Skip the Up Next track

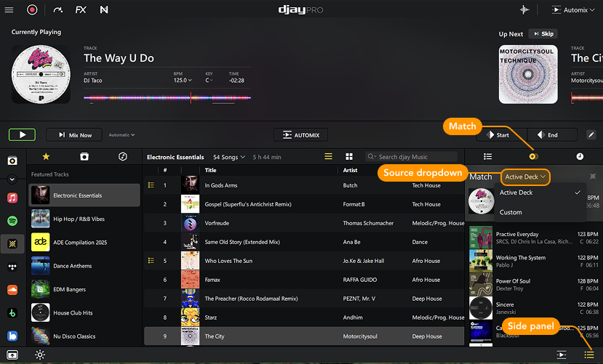(543, 33)
